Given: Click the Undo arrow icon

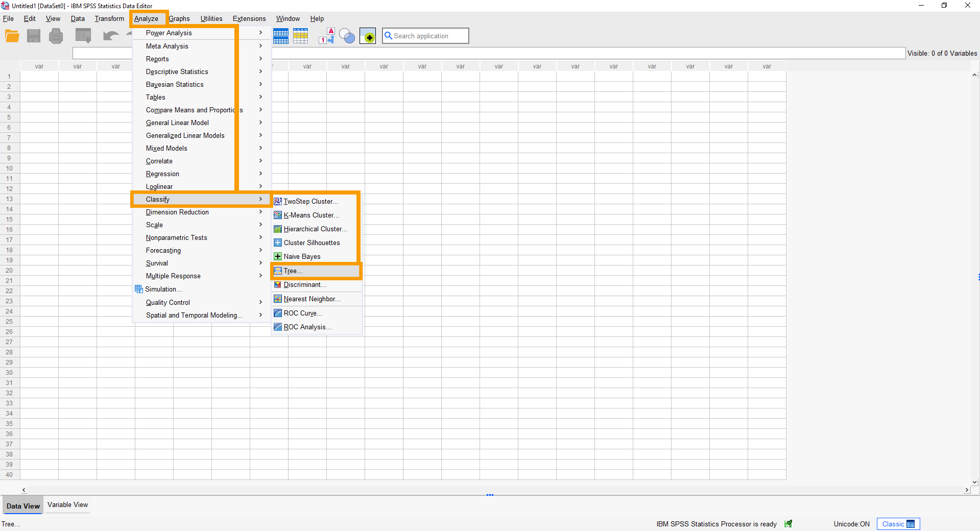Looking at the screenshot, I should point(111,36).
